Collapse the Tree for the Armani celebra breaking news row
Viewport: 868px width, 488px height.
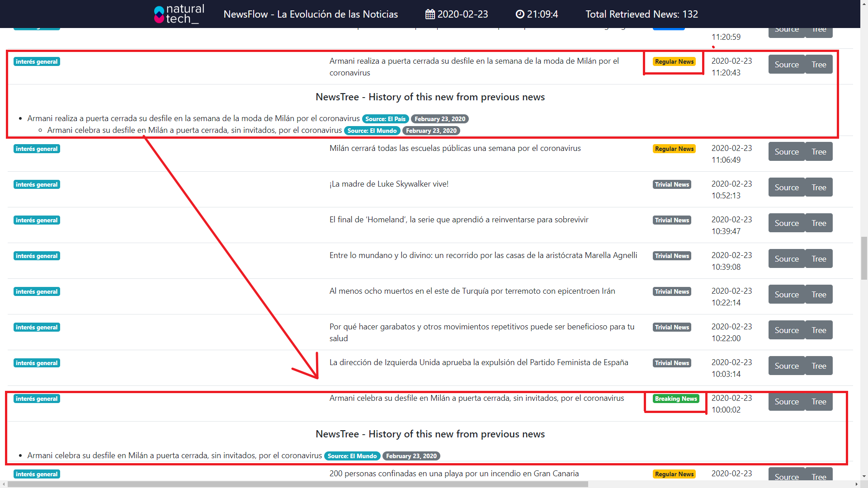click(819, 402)
